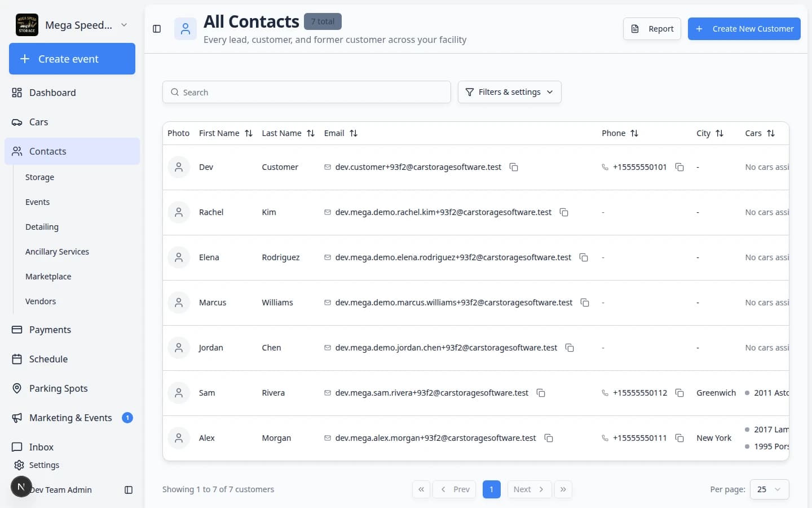812x508 pixels.
Task: Open Vendors submenu item
Action: click(x=41, y=301)
